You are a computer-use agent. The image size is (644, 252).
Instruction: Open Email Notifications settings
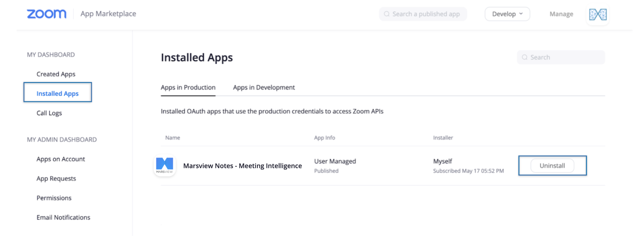(x=63, y=217)
